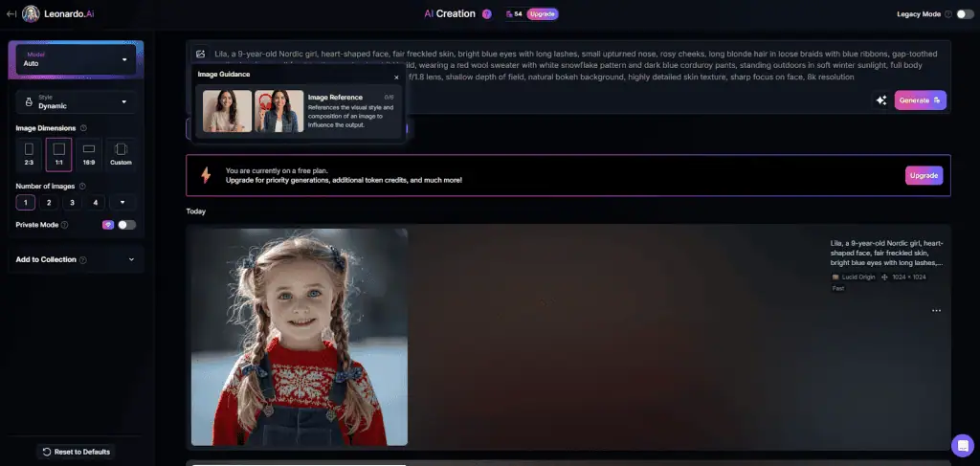Set number of images to 2
The height and width of the screenshot is (466, 980).
coord(49,203)
